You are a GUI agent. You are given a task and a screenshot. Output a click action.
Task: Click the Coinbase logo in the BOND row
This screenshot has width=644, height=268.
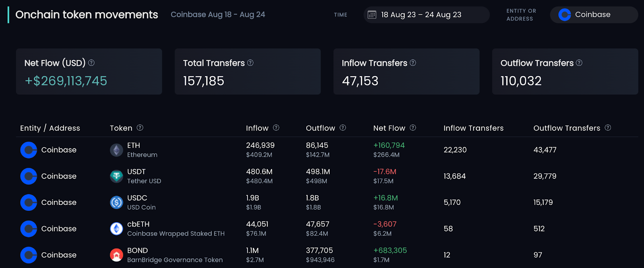click(29, 255)
